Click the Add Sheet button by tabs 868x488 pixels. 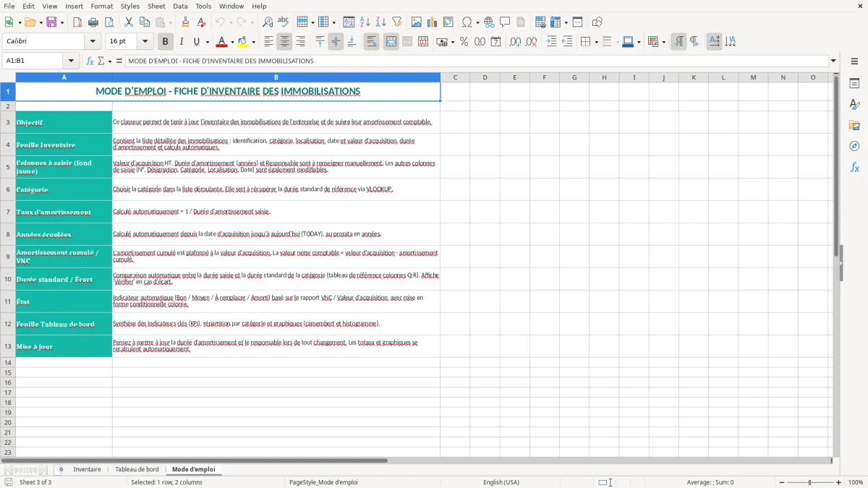pyautogui.click(x=61, y=469)
